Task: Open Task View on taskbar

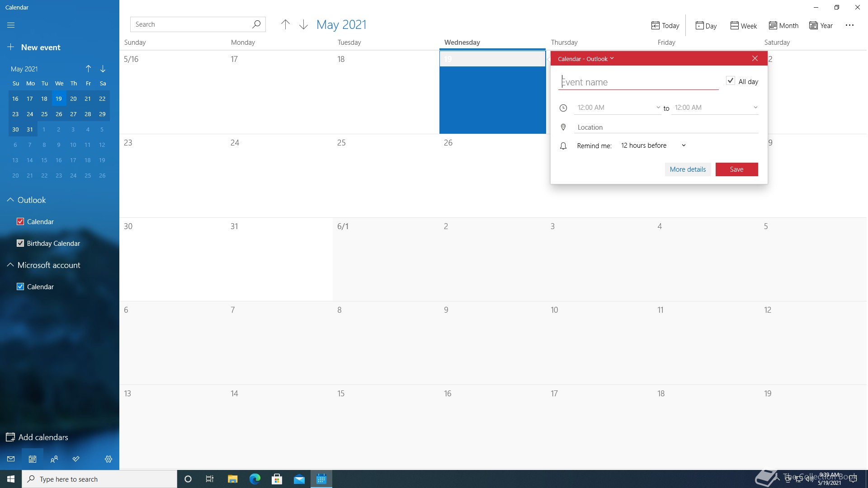Action: point(210,479)
